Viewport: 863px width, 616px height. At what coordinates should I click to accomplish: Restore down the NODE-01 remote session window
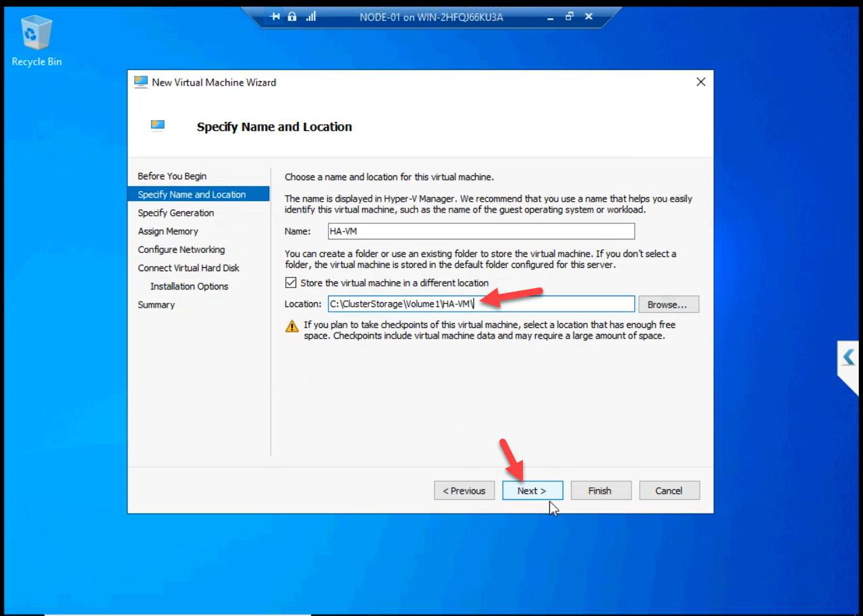click(569, 17)
